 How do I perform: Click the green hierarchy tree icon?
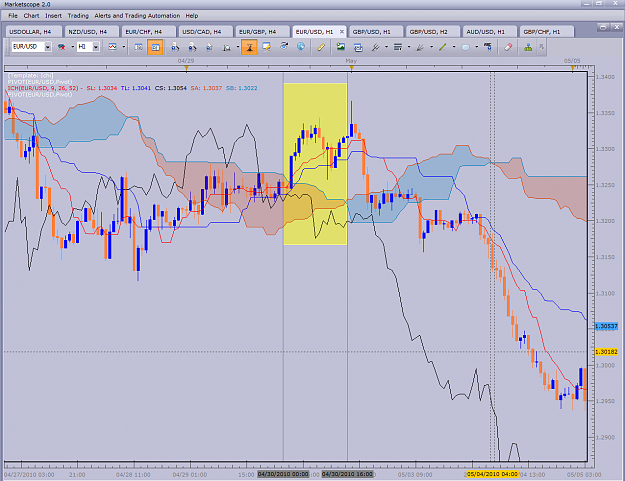[x=528, y=47]
